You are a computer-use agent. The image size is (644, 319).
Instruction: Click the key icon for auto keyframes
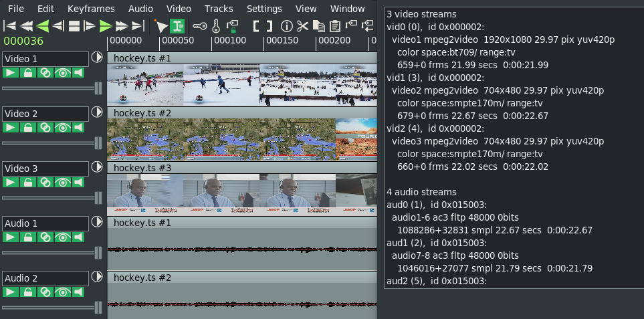199,26
